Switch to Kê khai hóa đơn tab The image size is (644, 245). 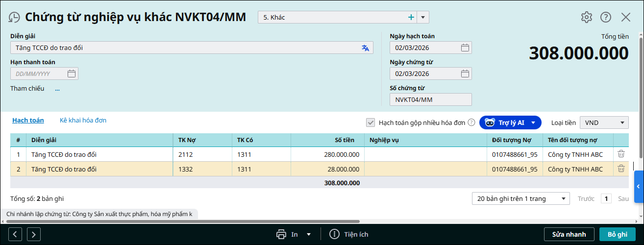click(x=83, y=120)
